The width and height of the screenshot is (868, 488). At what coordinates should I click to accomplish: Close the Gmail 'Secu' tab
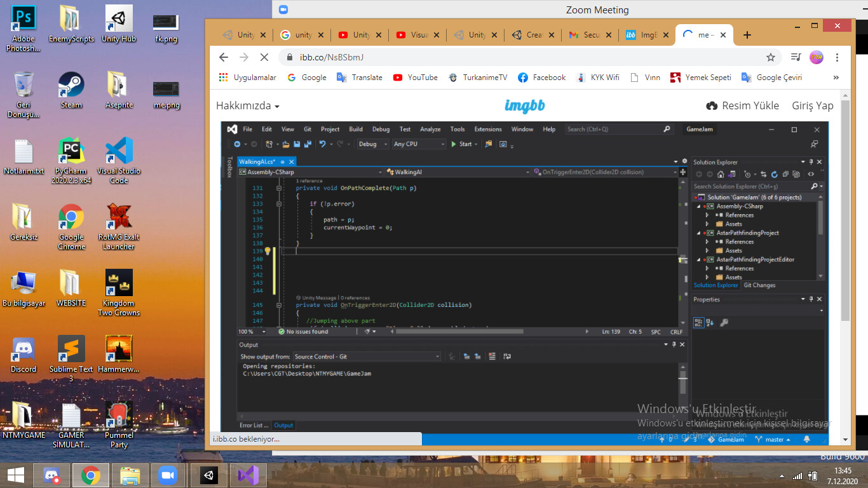click(x=608, y=35)
